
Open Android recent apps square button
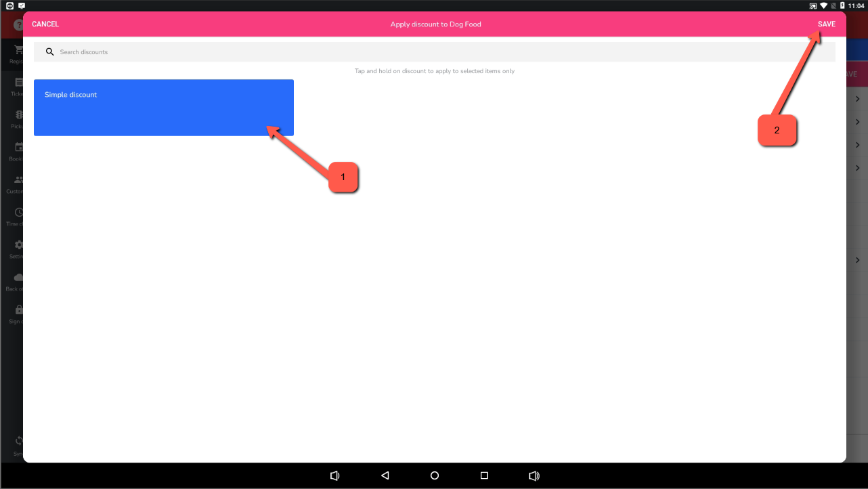point(484,475)
